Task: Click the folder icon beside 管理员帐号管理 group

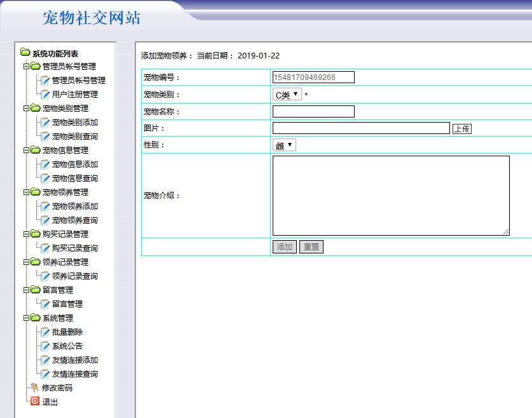Action: pos(36,66)
